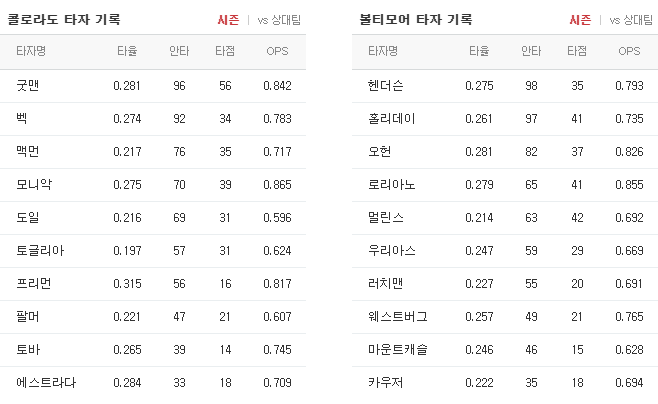Select batter 굿맨 row
This screenshot has width=658, height=404.
[153, 86]
